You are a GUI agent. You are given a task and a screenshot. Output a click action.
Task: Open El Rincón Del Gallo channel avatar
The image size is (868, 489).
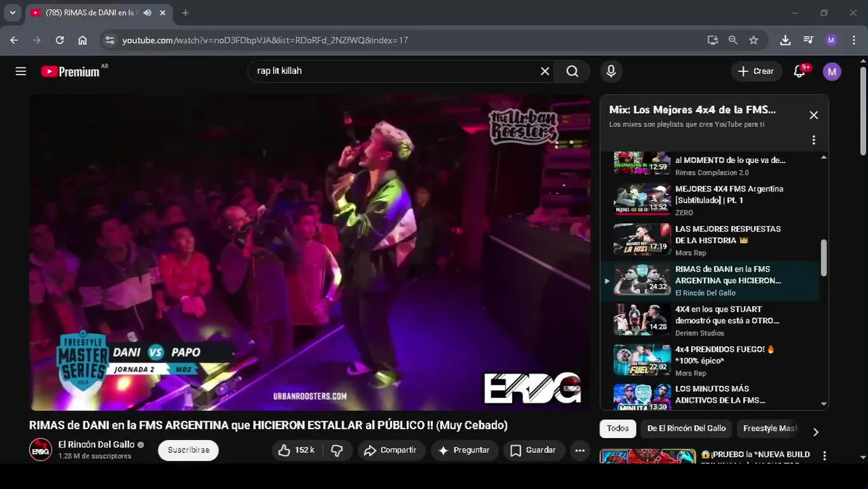40,450
